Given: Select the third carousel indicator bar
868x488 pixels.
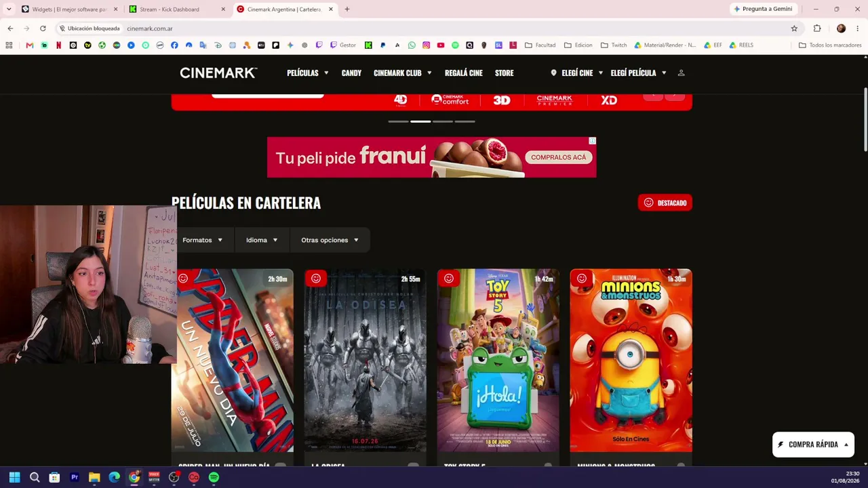Looking at the screenshot, I should point(443,121).
